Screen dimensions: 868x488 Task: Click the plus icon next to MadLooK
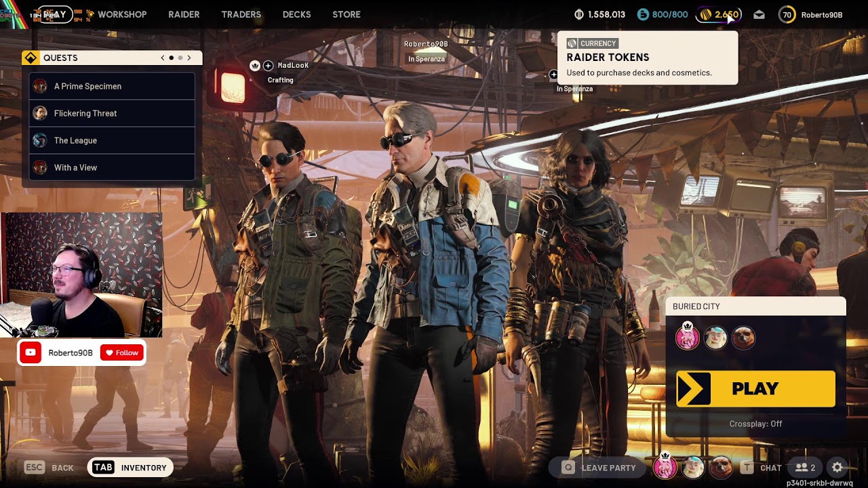click(x=268, y=66)
